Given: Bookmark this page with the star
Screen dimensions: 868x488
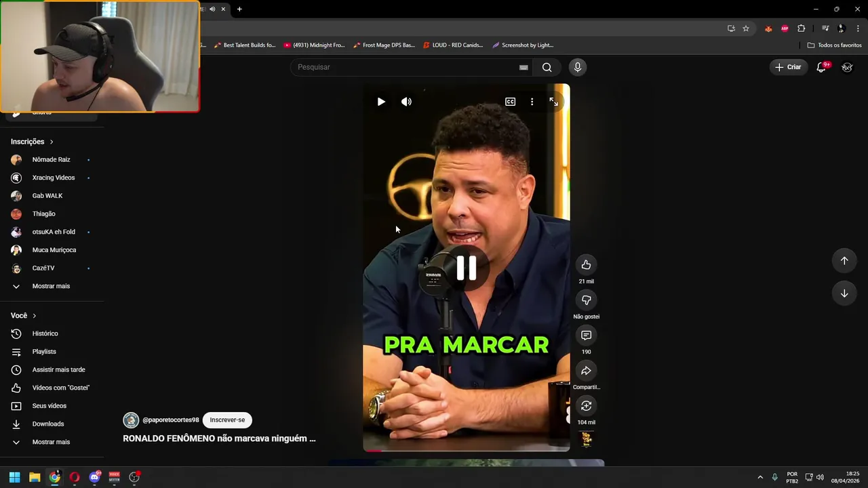Looking at the screenshot, I should pos(746,28).
